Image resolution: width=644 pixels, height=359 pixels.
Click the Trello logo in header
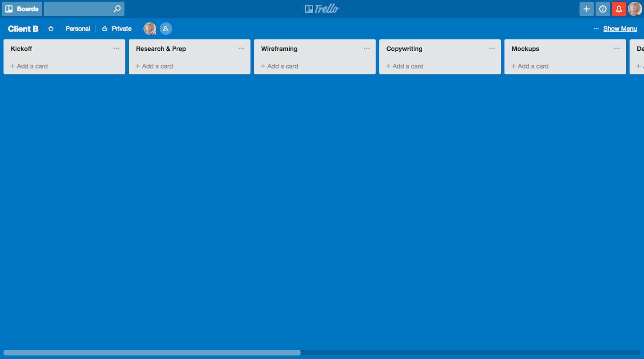pos(322,9)
